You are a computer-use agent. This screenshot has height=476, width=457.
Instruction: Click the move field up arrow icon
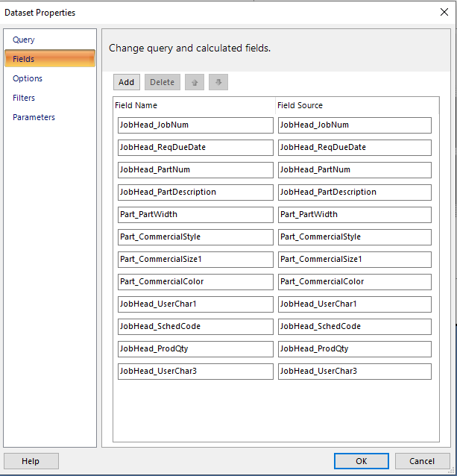click(195, 82)
